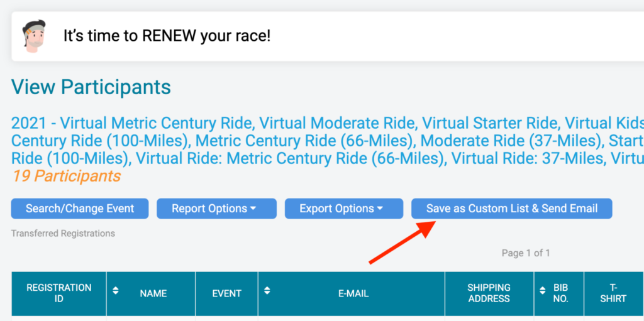This screenshot has width=644, height=321.
Task: Expand the Export Options caret
Action: click(x=379, y=209)
